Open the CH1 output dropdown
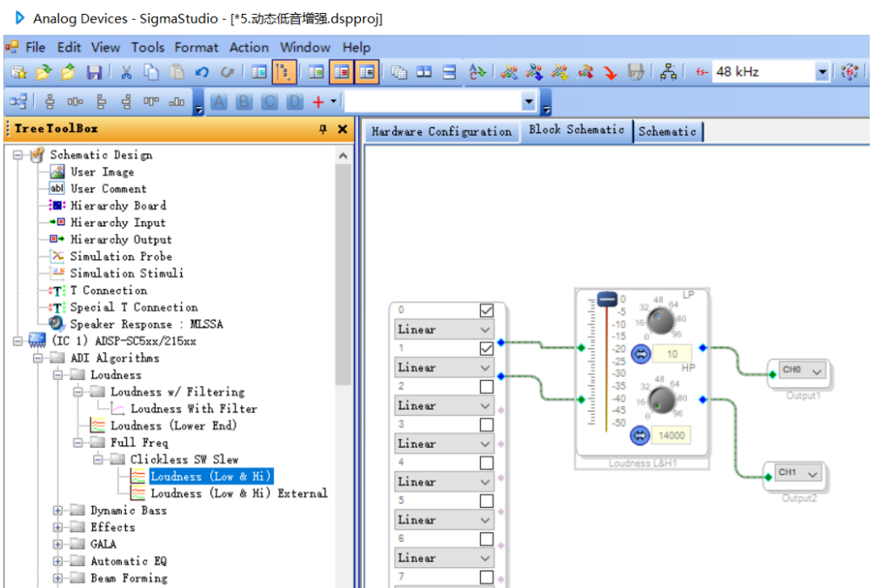Image resolution: width=888 pixels, height=588 pixels. [798, 473]
